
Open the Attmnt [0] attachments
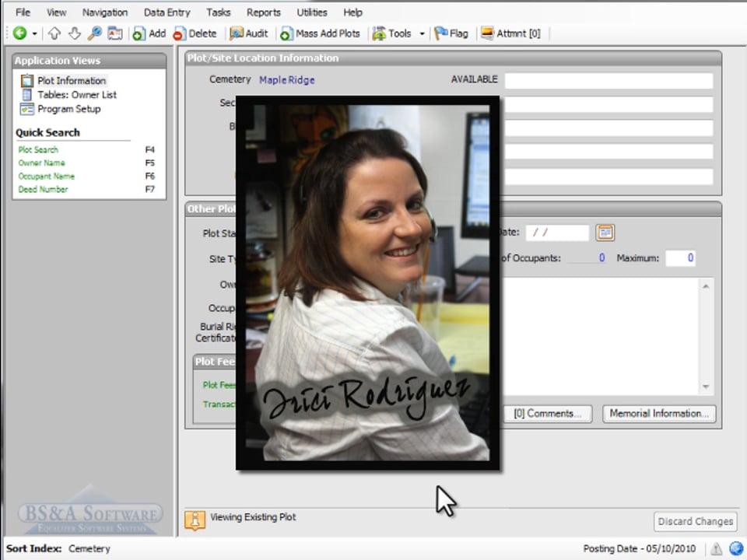(510, 33)
